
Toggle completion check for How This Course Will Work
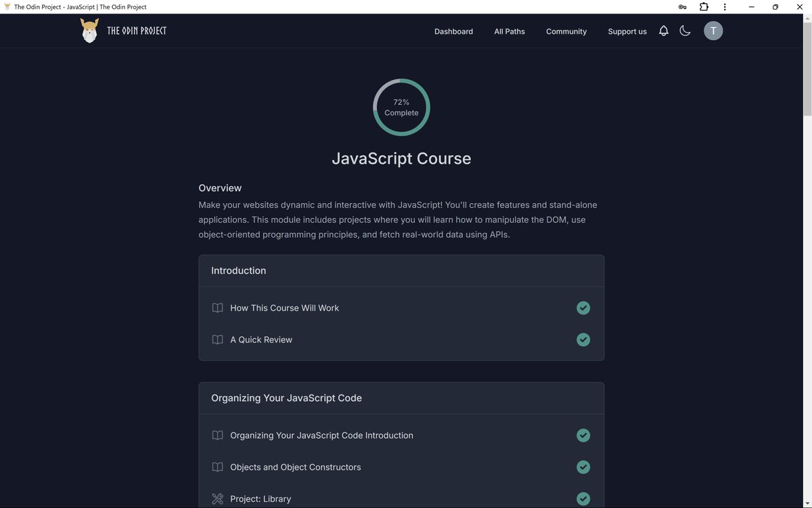click(583, 308)
